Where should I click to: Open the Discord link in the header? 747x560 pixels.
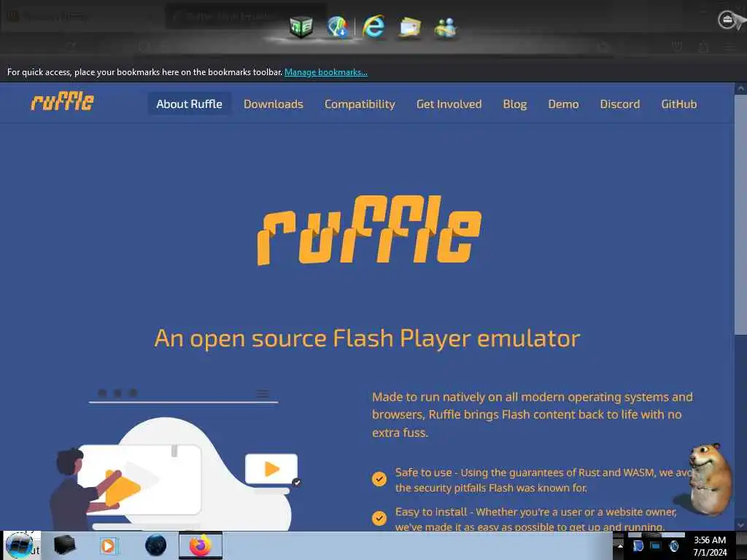(620, 104)
